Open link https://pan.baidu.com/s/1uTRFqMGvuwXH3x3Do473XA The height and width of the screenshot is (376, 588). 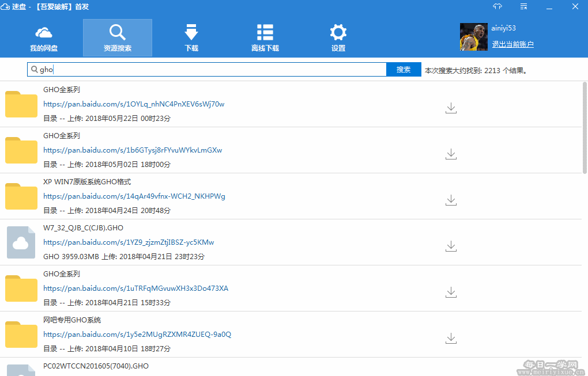[x=135, y=288]
